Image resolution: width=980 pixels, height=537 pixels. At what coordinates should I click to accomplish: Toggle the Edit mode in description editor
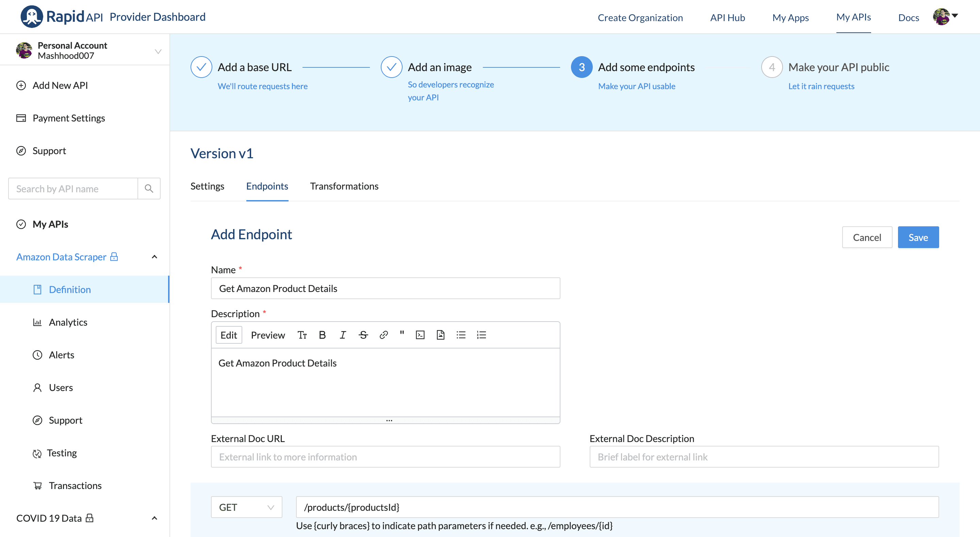(x=229, y=335)
